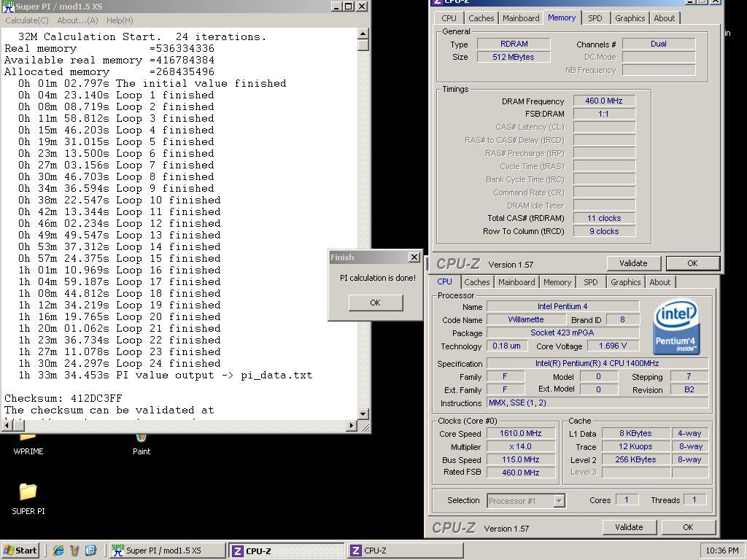Click the Super PI scrollbar up arrow
Image resolution: width=747 pixels, height=560 pixels.
click(363, 34)
